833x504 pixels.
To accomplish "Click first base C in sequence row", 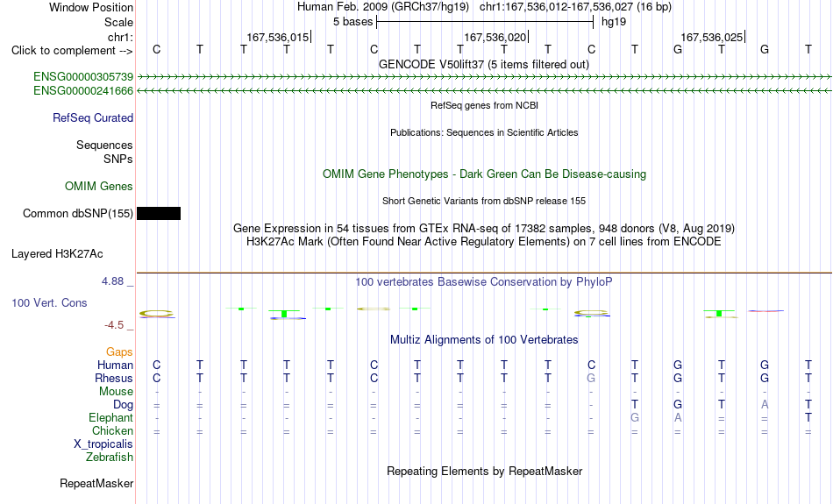I will point(156,49).
